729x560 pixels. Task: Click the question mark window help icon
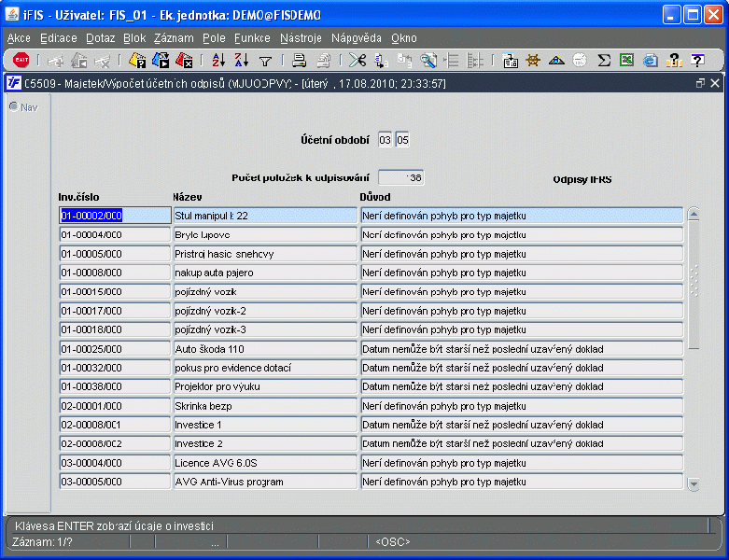[697, 61]
